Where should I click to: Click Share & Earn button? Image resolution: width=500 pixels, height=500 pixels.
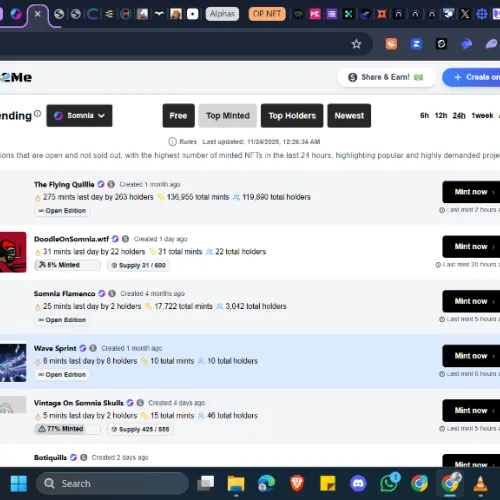(x=386, y=77)
